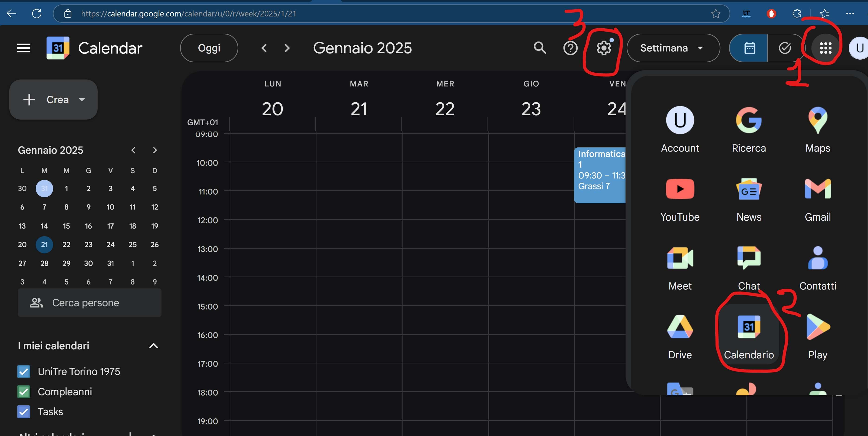The height and width of the screenshot is (436, 868).
Task: Open the Settimana view dropdown
Action: tap(673, 48)
